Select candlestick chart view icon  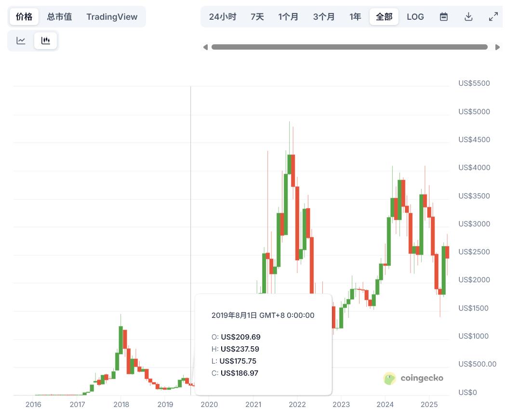(x=45, y=40)
